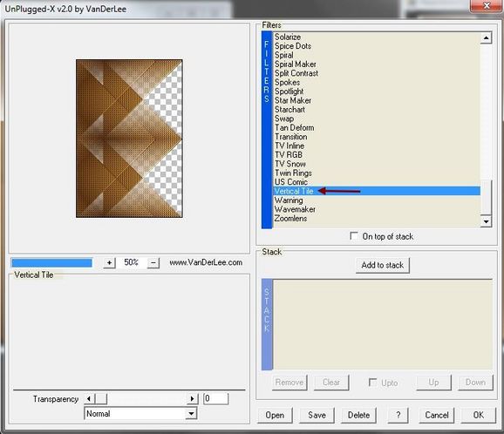Click the Filters list scroll up arrow
The height and width of the screenshot is (434, 504).
tap(486, 37)
